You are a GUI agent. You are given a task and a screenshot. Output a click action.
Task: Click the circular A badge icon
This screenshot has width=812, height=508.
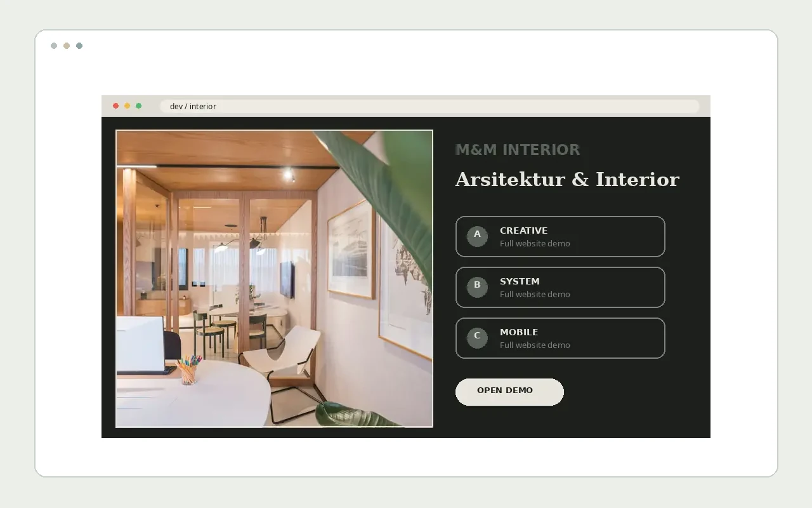click(477, 236)
